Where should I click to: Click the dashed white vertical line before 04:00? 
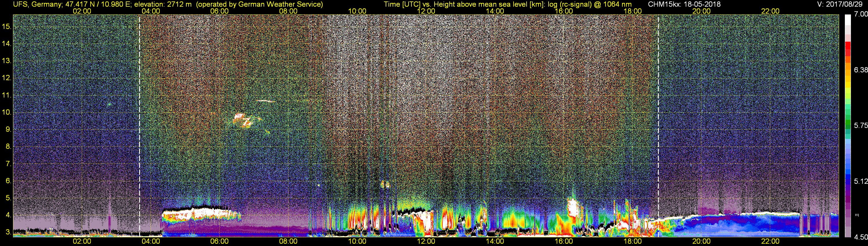[x=139, y=125]
